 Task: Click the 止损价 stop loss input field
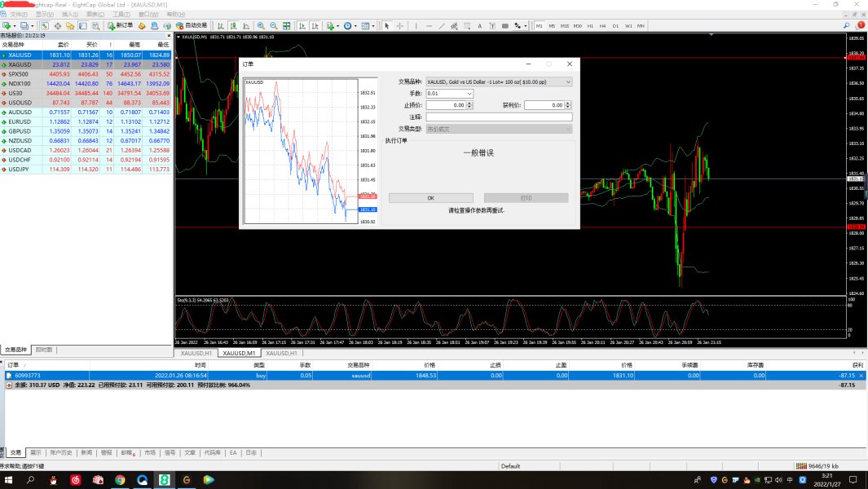446,104
